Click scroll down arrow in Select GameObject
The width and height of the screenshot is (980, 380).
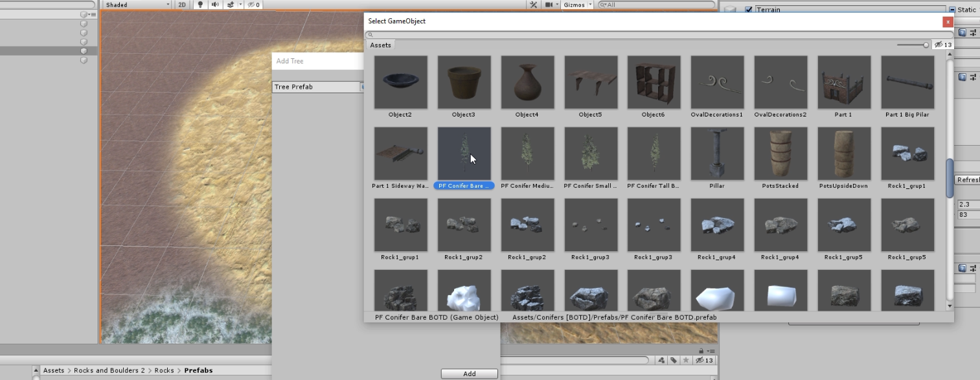pyautogui.click(x=950, y=306)
